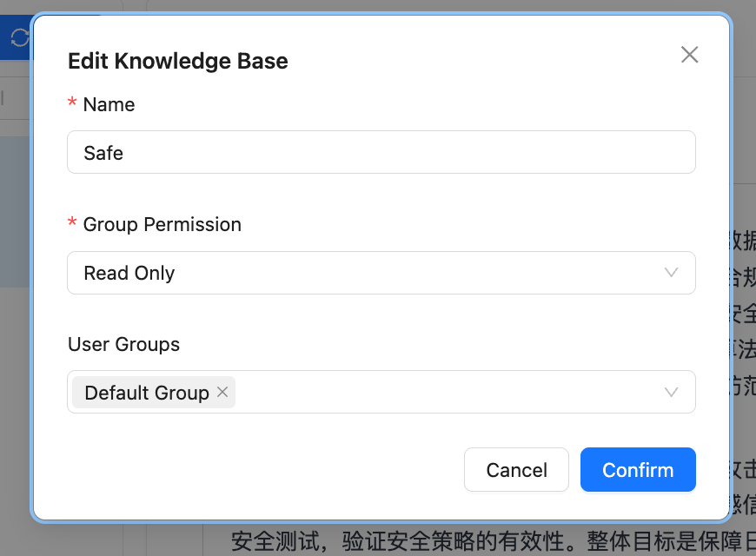Click the red asterisk beside Group Permission
The image size is (756, 556).
click(71, 223)
